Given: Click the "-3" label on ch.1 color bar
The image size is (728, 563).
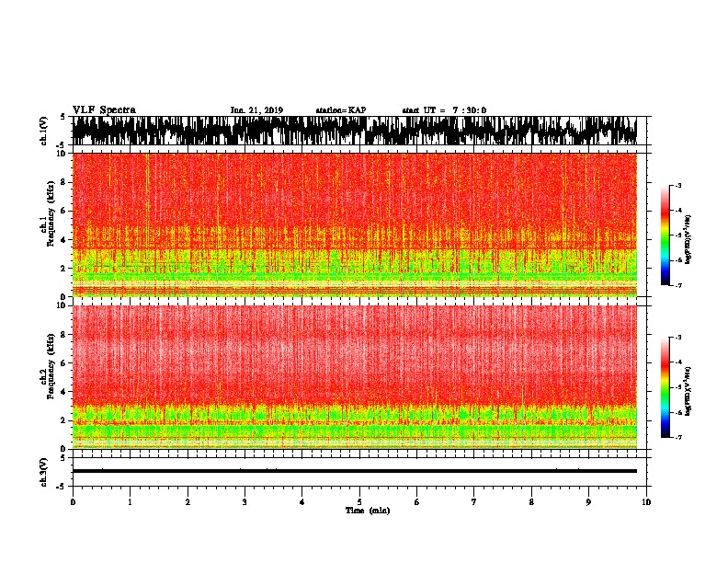Looking at the screenshot, I should click(x=677, y=186).
